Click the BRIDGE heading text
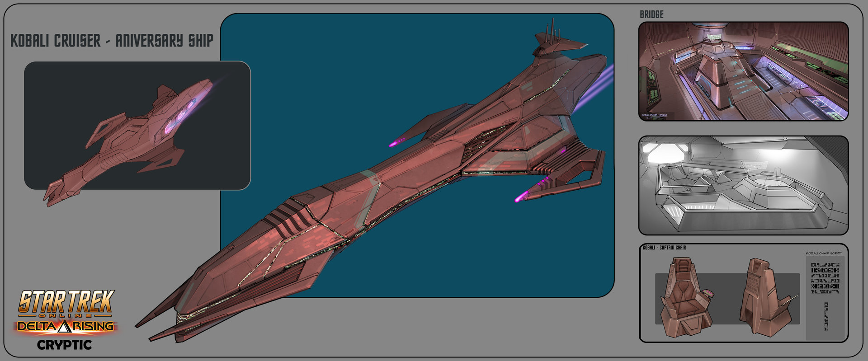This screenshot has height=361, width=868. pos(651,14)
